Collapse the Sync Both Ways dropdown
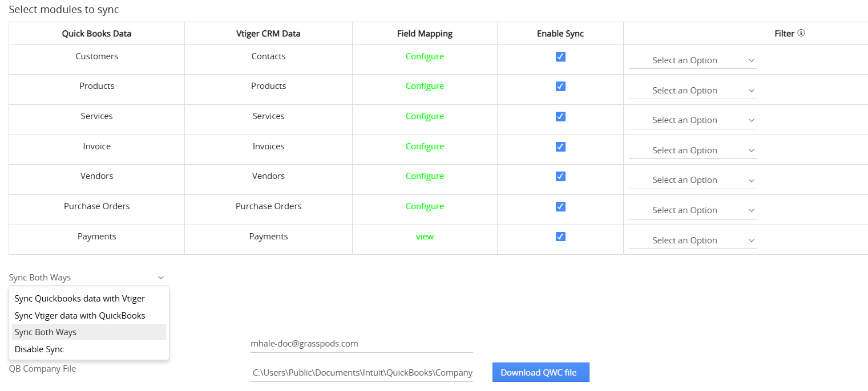The height and width of the screenshot is (391, 868). coord(88,278)
